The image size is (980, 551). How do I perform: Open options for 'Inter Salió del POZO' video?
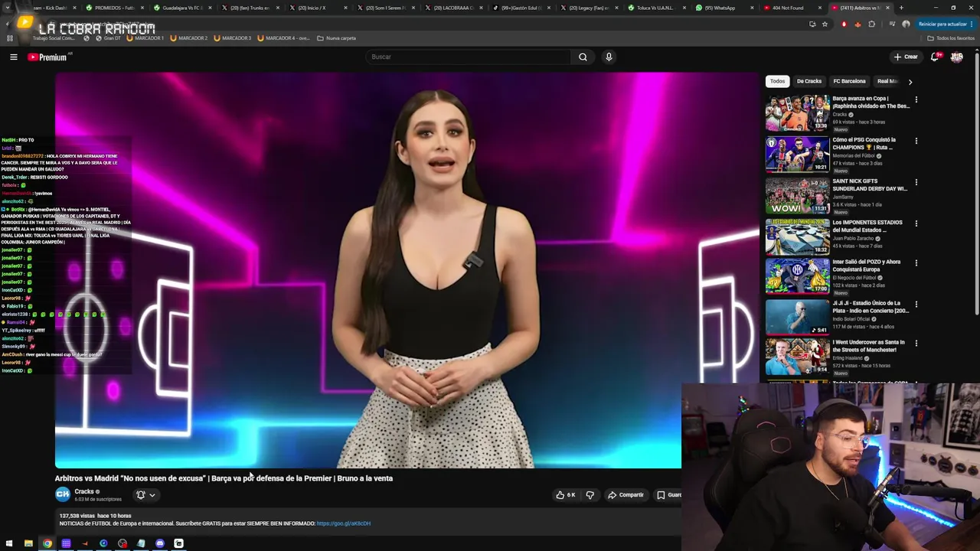pos(916,263)
